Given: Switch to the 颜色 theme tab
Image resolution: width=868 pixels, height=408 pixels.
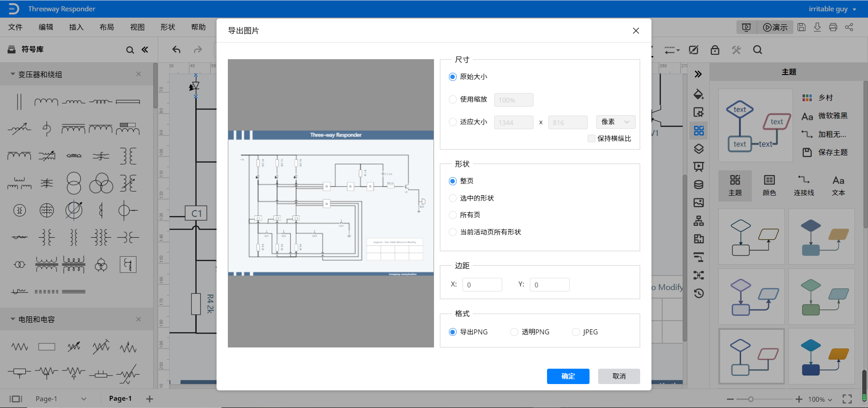Looking at the screenshot, I should tap(769, 185).
